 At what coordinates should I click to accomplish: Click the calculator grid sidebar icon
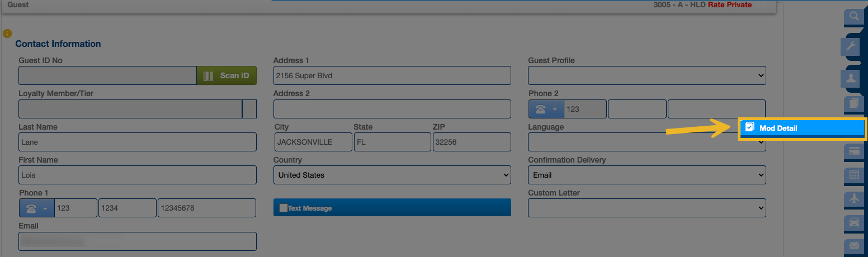[853, 175]
